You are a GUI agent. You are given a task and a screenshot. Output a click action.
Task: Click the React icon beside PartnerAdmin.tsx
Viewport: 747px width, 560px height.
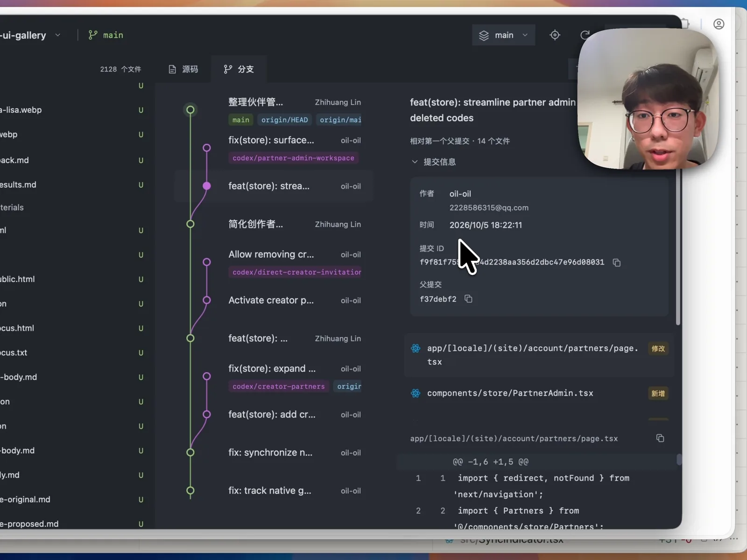click(x=416, y=393)
